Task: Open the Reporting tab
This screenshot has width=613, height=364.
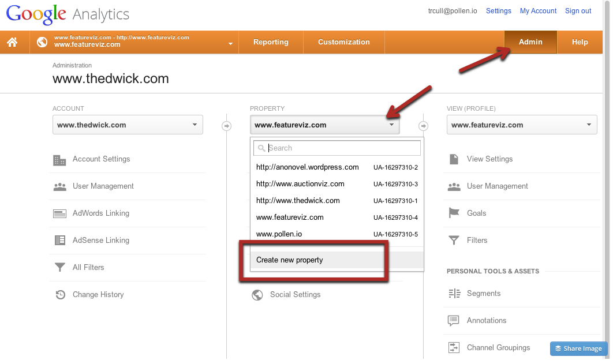Action: [x=271, y=42]
